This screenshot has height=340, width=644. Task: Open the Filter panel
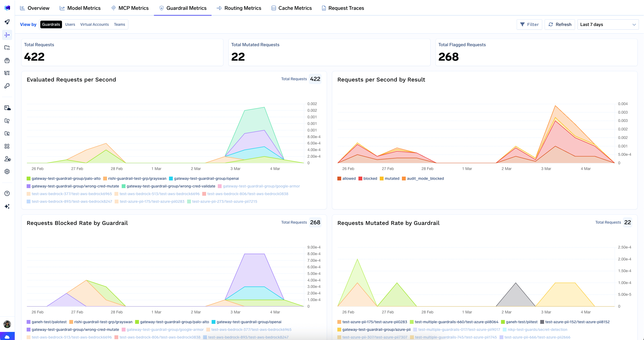tap(529, 24)
